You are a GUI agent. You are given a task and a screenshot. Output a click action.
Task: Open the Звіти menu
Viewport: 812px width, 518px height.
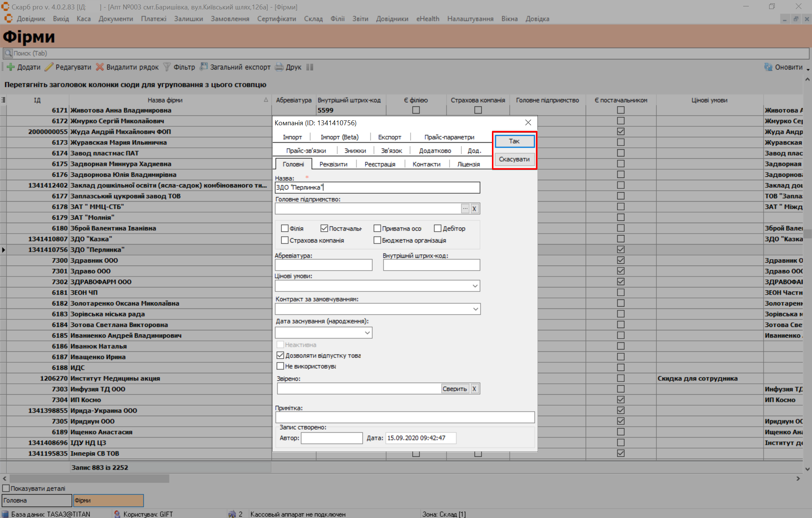360,19
